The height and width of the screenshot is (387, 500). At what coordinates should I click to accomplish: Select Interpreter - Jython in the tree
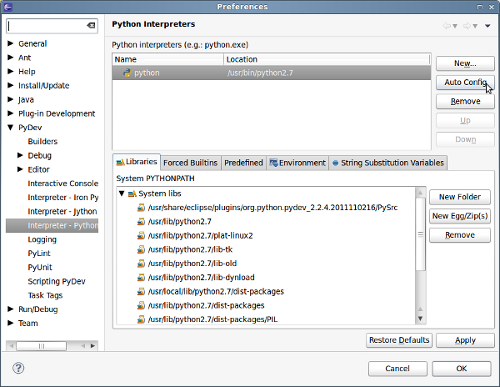(62, 211)
